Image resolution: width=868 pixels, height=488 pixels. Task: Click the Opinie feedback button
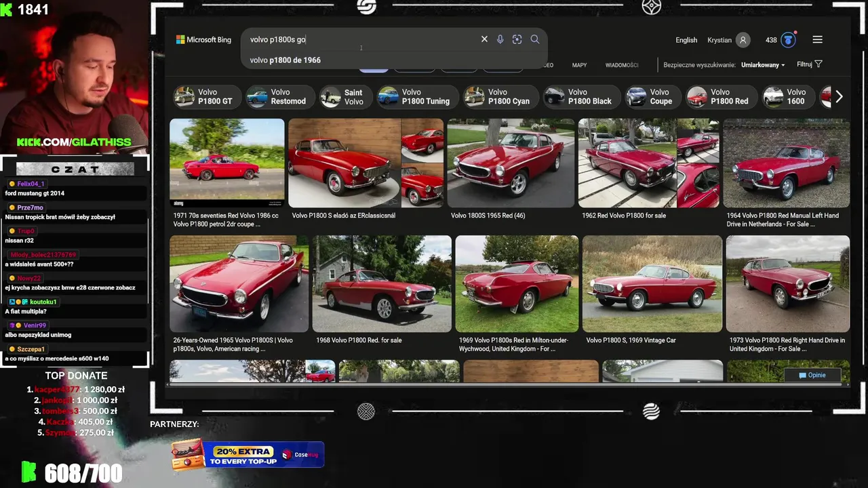tap(812, 375)
